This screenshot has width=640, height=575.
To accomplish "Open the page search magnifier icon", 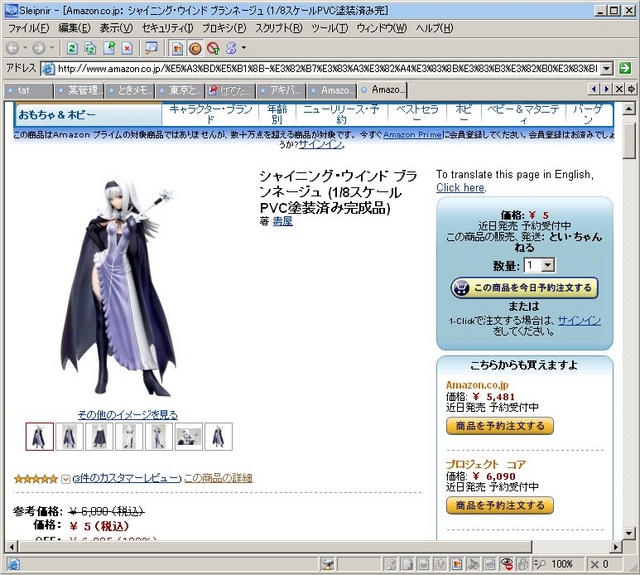I will click(x=152, y=48).
